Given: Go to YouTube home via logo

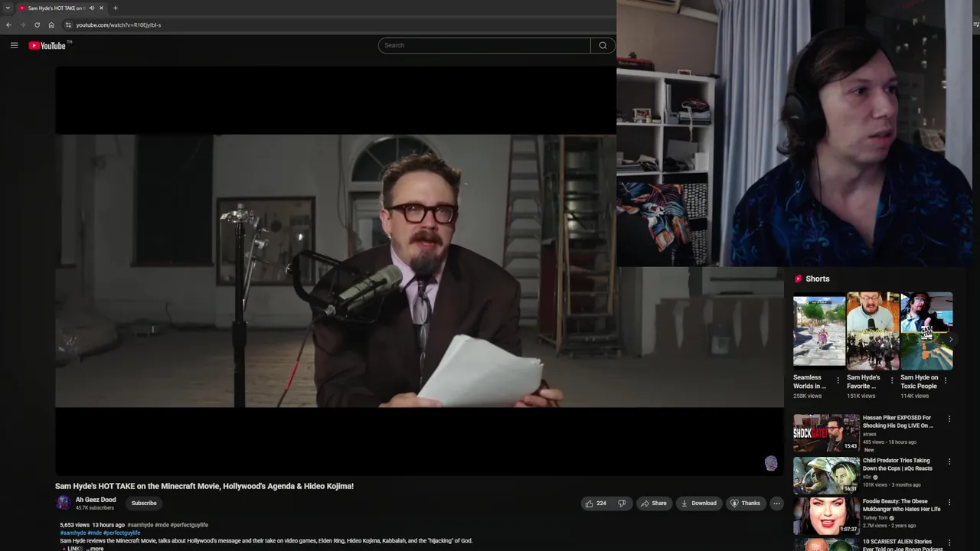Looking at the screenshot, I should click(47, 45).
